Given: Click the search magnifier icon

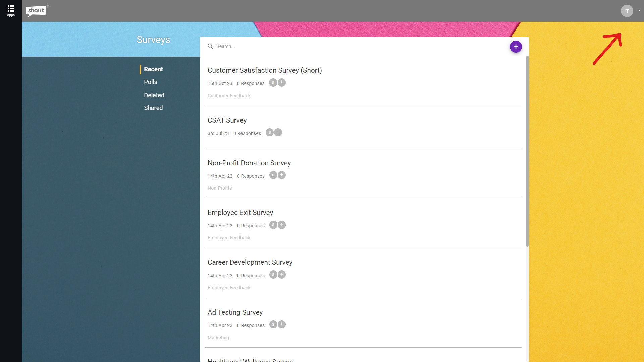Looking at the screenshot, I should tap(210, 46).
